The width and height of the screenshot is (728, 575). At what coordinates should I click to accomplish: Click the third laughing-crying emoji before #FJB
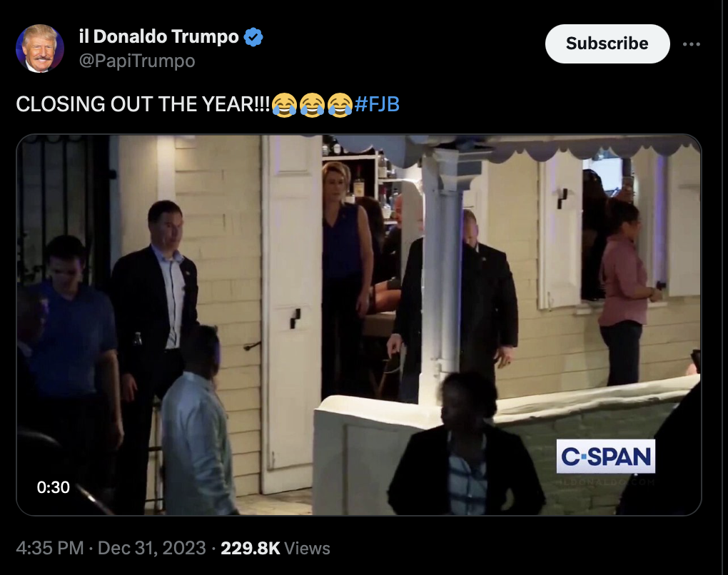(340, 105)
